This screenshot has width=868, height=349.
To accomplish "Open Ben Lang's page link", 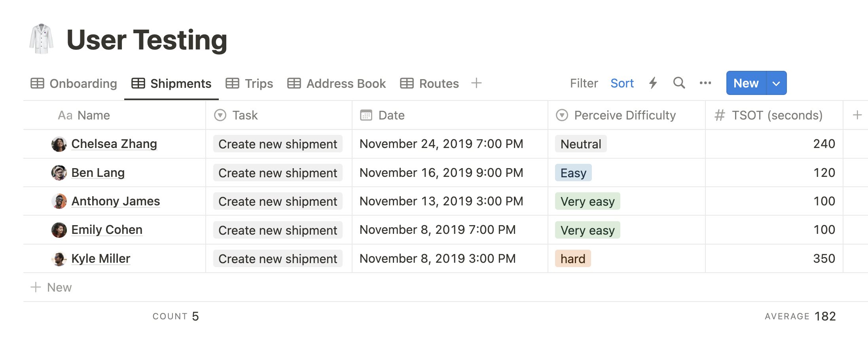I will click(x=98, y=173).
